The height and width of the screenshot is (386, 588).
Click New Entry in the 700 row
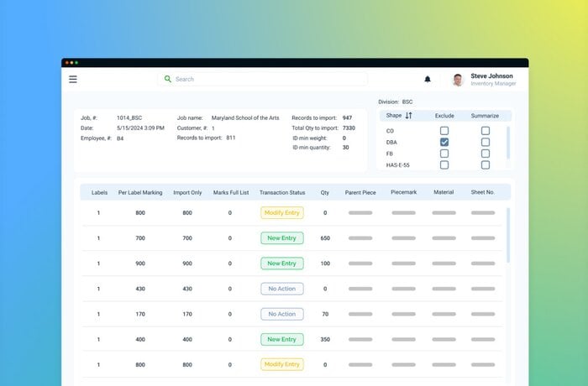tap(282, 238)
